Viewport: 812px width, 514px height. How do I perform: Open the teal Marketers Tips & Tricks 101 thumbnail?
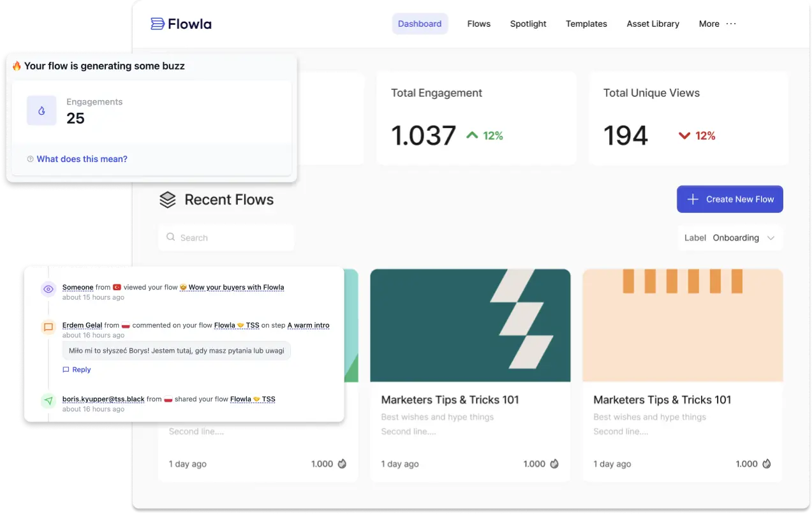pyautogui.click(x=470, y=325)
